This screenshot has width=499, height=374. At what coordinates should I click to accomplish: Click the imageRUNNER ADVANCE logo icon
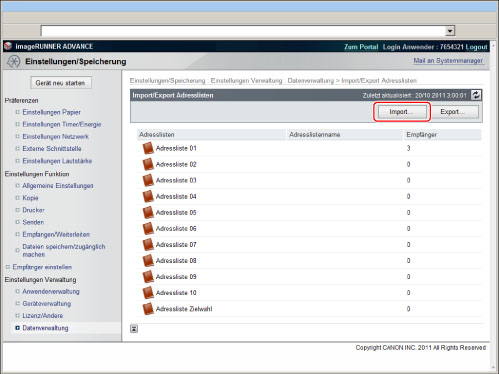(x=8, y=46)
